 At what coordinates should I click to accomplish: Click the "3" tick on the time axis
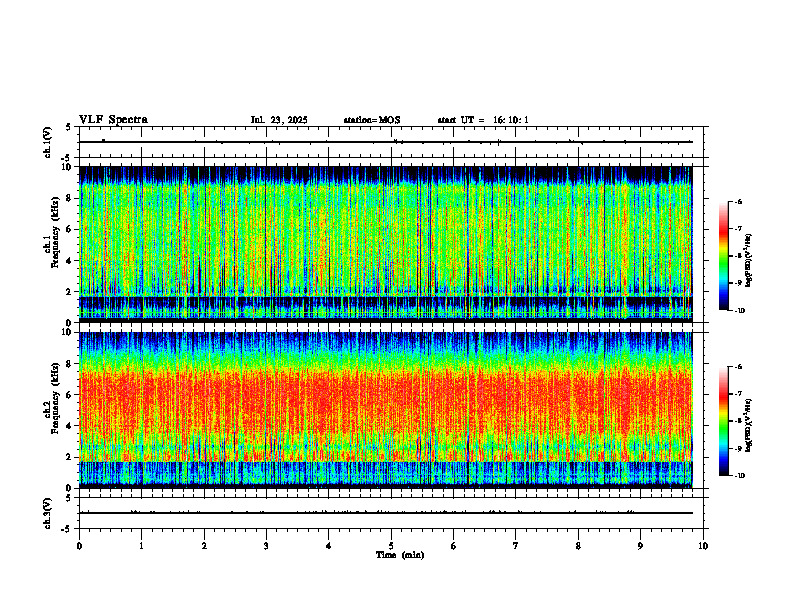266,546
